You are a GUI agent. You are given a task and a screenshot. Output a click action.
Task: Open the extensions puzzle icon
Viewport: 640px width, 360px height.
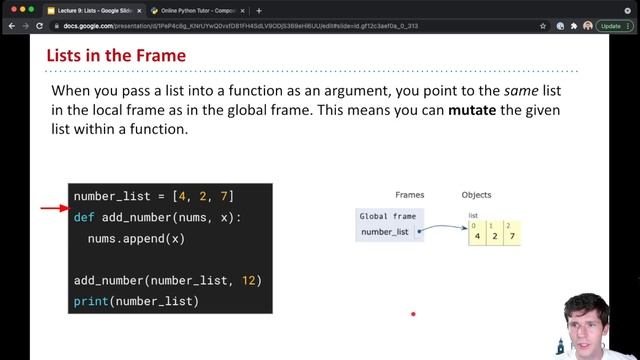(574, 26)
